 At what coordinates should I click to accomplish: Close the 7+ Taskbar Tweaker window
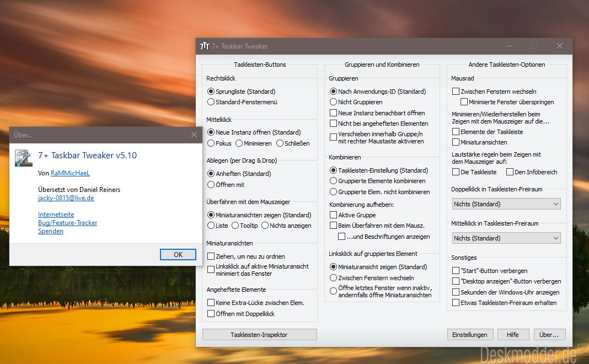[560, 46]
